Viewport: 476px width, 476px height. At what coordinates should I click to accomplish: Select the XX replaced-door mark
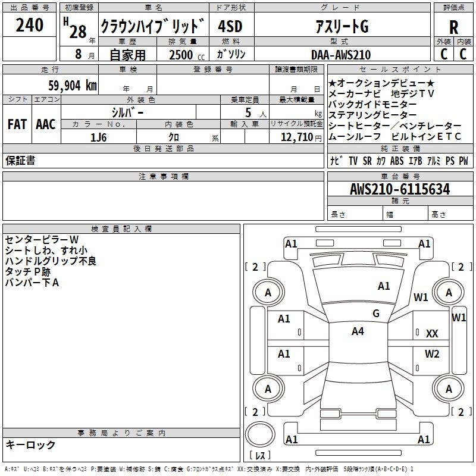(x=432, y=334)
